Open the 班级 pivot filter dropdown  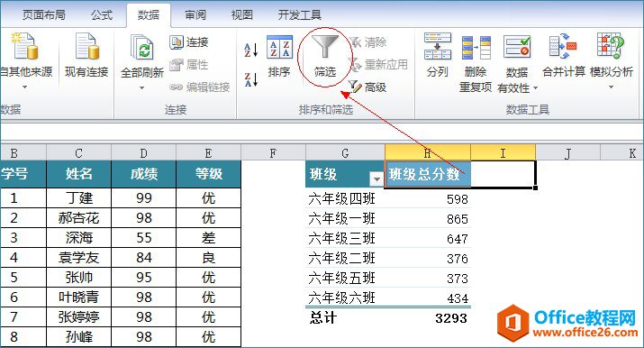tap(376, 179)
